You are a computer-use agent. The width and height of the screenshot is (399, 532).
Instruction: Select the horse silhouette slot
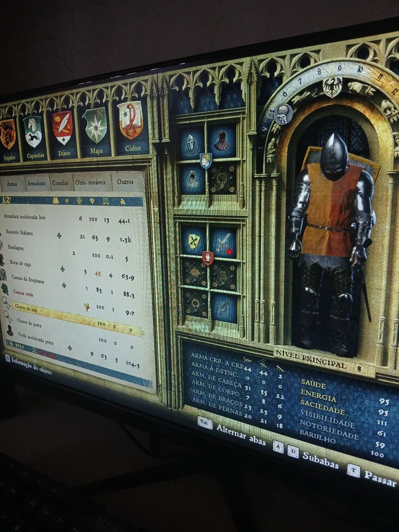(224, 308)
